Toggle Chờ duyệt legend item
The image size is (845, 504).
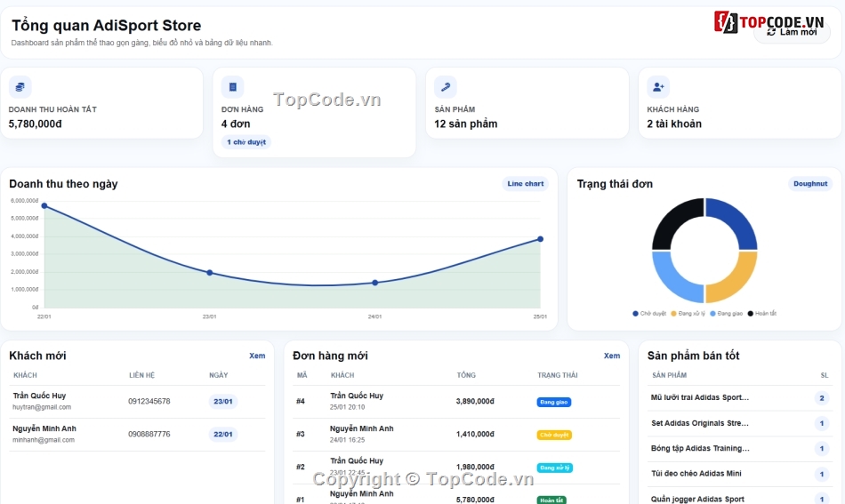click(x=649, y=314)
